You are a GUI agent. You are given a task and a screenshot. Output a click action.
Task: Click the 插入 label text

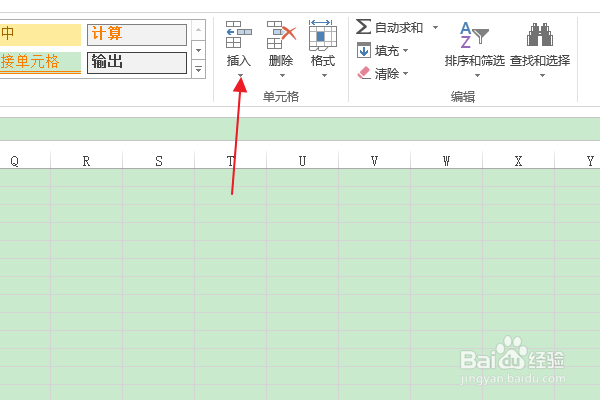(x=238, y=60)
